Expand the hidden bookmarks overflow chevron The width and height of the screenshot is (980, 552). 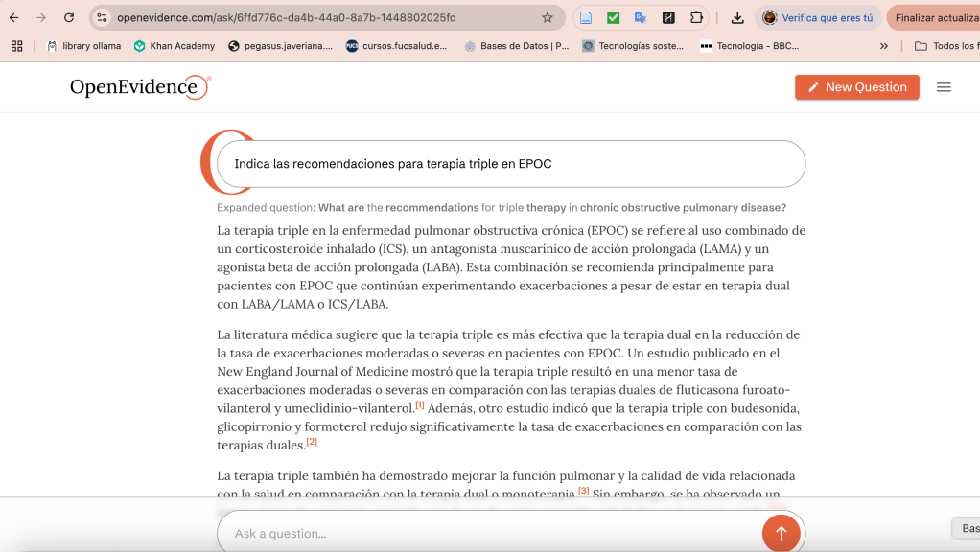pyautogui.click(x=884, y=46)
